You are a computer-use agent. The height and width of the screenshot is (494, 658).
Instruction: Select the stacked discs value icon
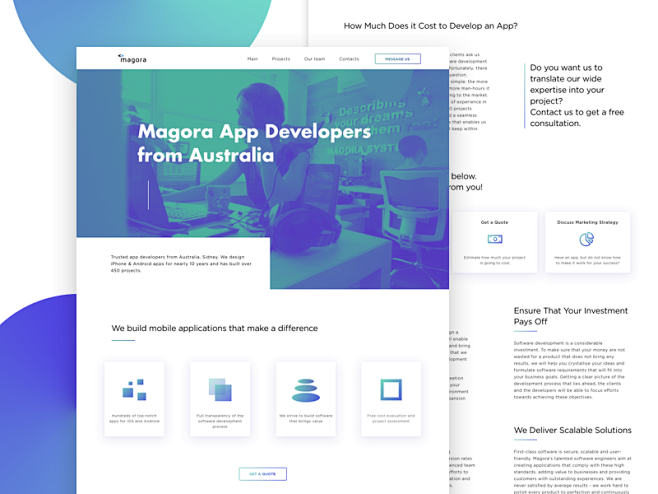[306, 390]
